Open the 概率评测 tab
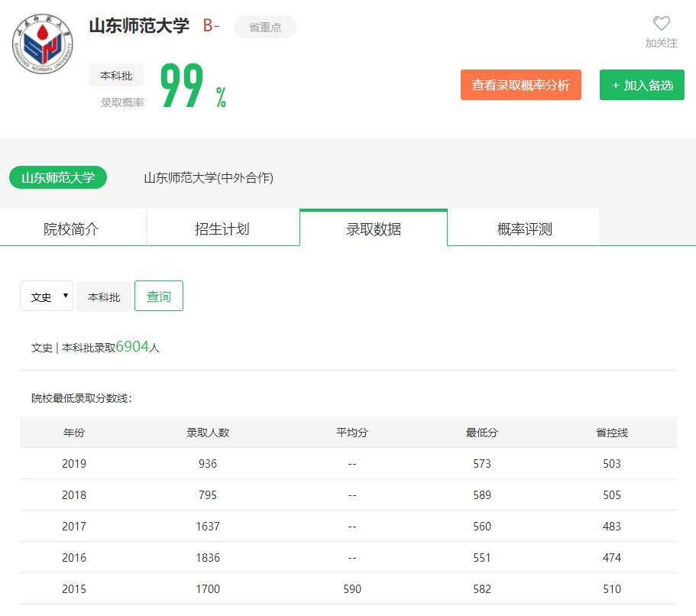Viewport: 696px width, 616px height. (525, 229)
